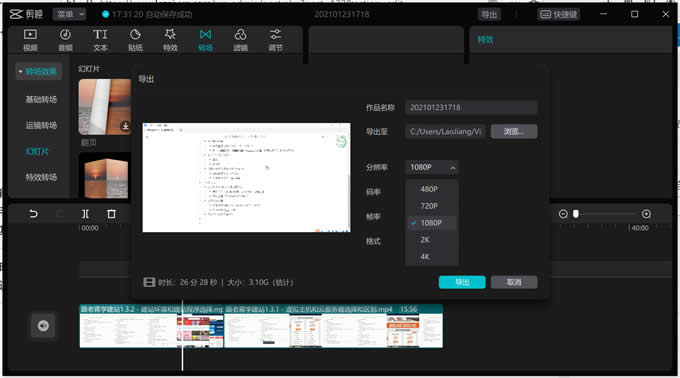Select the 基础转场 category
The width and height of the screenshot is (680, 378).
click(41, 99)
